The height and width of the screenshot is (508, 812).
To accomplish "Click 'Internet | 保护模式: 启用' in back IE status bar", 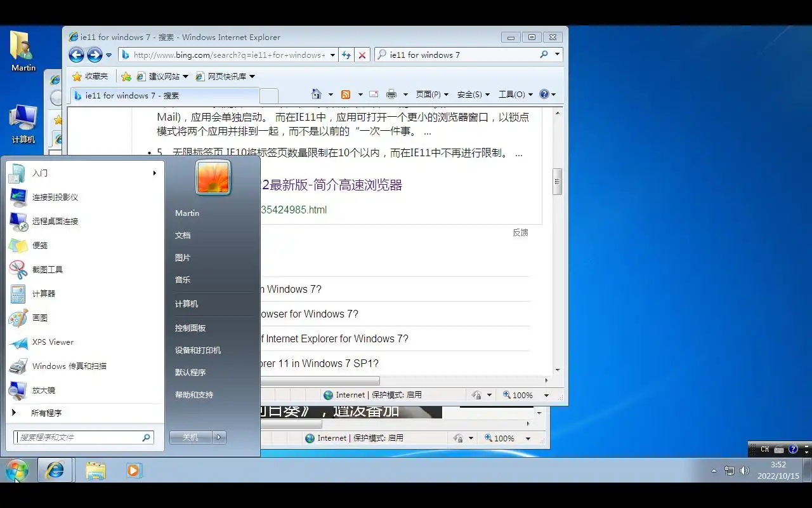I will point(353,438).
